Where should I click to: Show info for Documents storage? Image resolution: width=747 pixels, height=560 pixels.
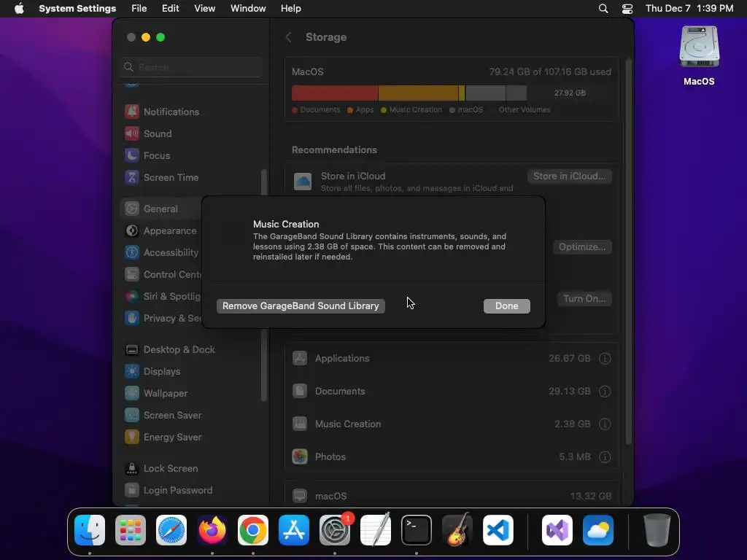(605, 392)
